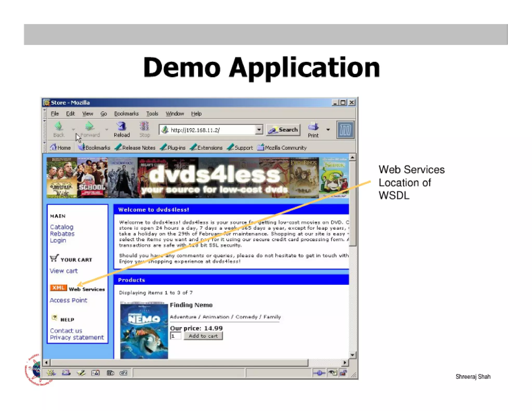Image resolution: width=532 pixels, height=411 pixels.
Task: Expand the Back history dropdown arrow
Action: [74, 129]
